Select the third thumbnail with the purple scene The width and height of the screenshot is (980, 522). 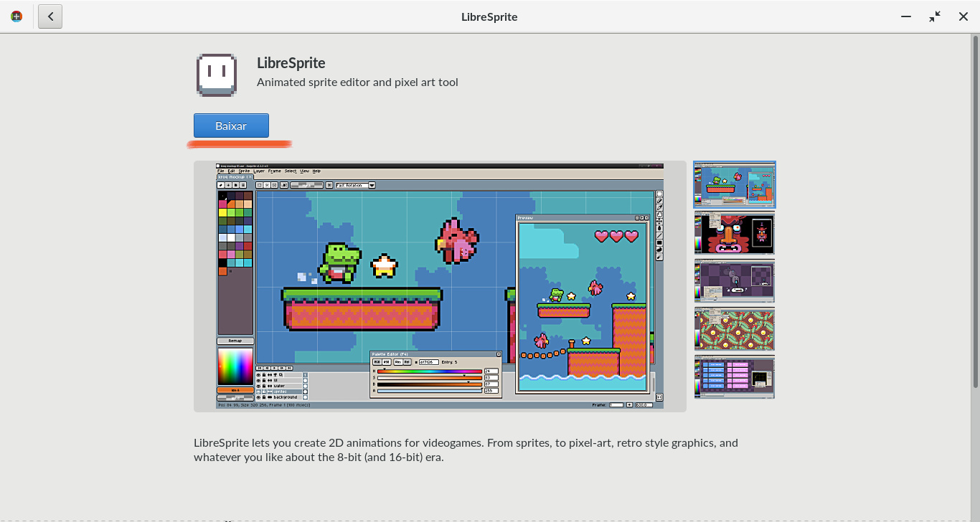click(734, 281)
